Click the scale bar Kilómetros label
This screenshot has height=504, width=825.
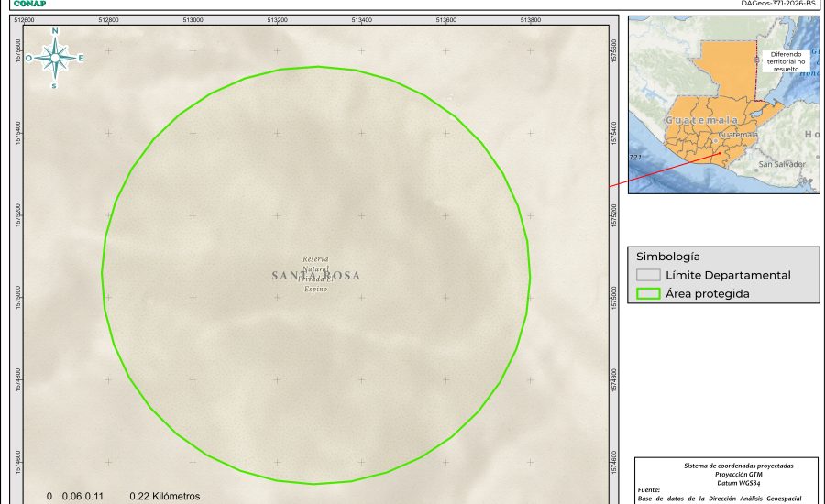[165, 496]
